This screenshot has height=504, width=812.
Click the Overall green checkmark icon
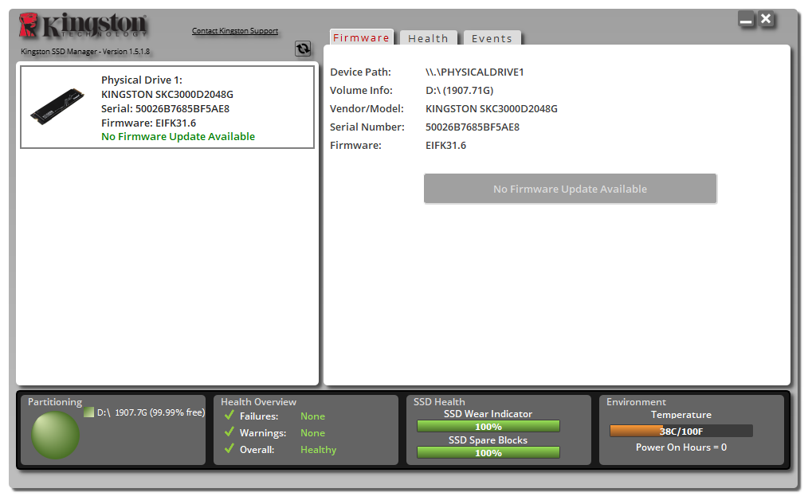pos(229,448)
